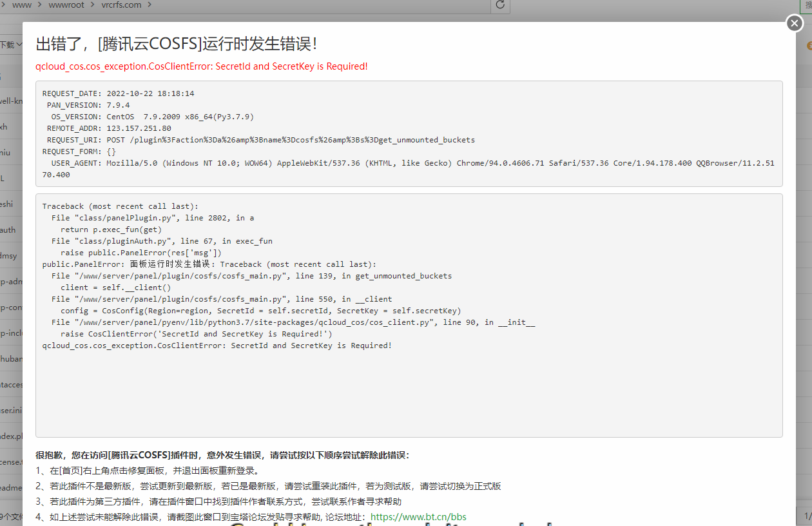Click the bold 很抱歉 apology paragraph
812x526 pixels.
222,455
